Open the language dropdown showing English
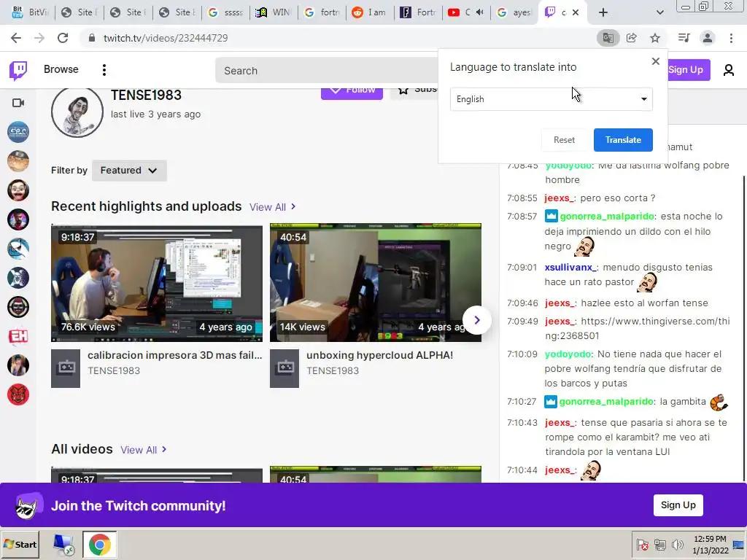The width and height of the screenshot is (747, 560). (x=551, y=99)
